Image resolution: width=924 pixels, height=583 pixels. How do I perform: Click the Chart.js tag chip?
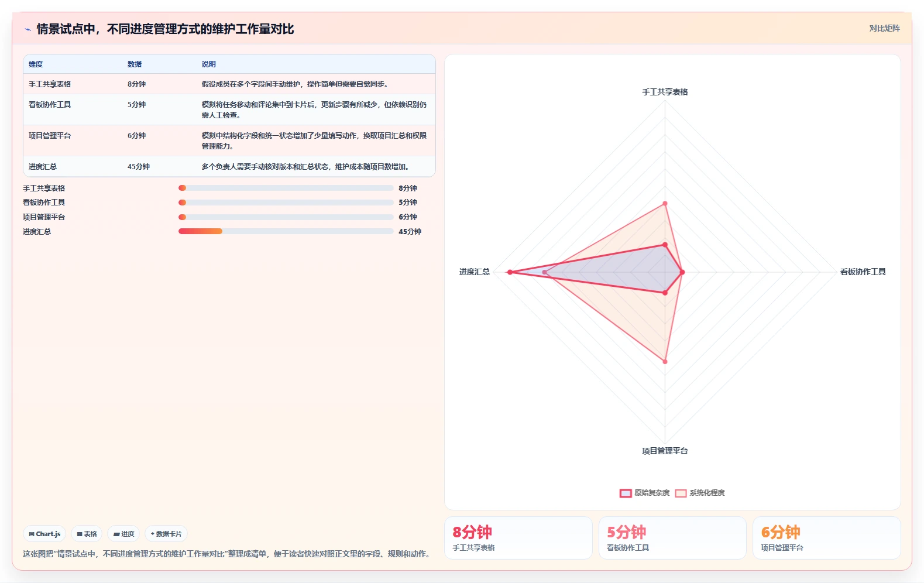pos(44,534)
